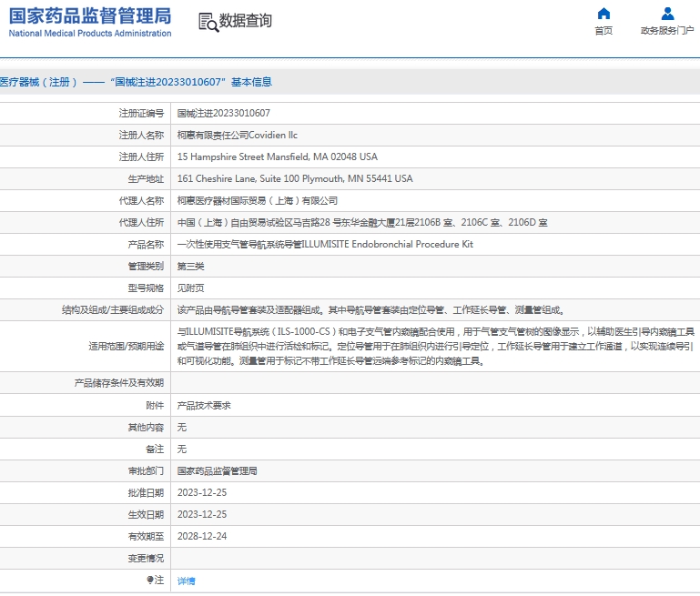This screenshot has width=700, height=596.
Task: Click the 161 Cheshire Lane production address
Action: [294, 179]
